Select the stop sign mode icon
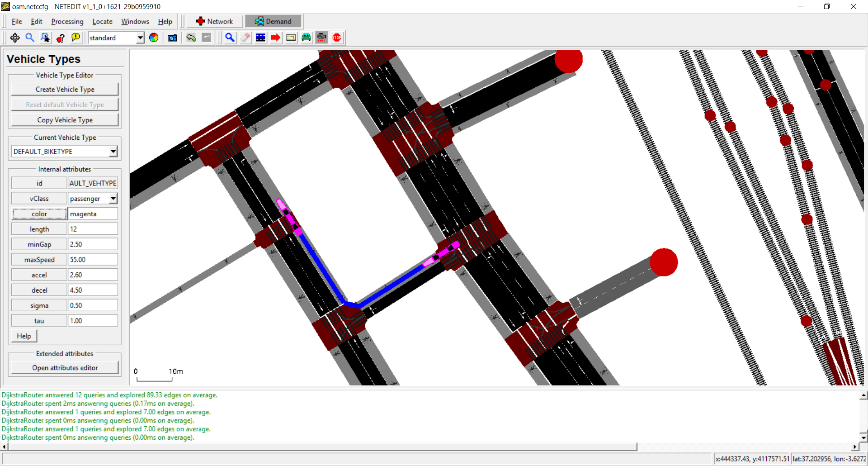Image resolution: width=868 pixels, height=466 pixels. click(x=337, y=38)
